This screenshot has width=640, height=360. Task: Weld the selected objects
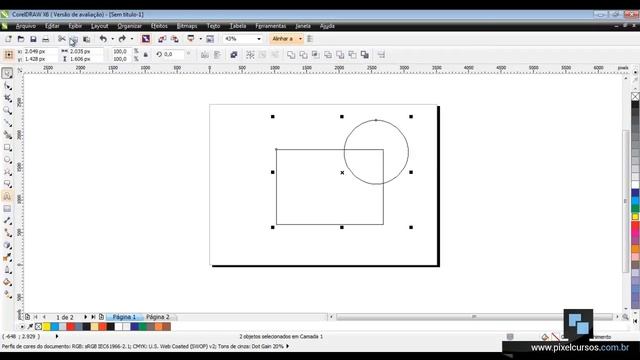tap(291, 55)
